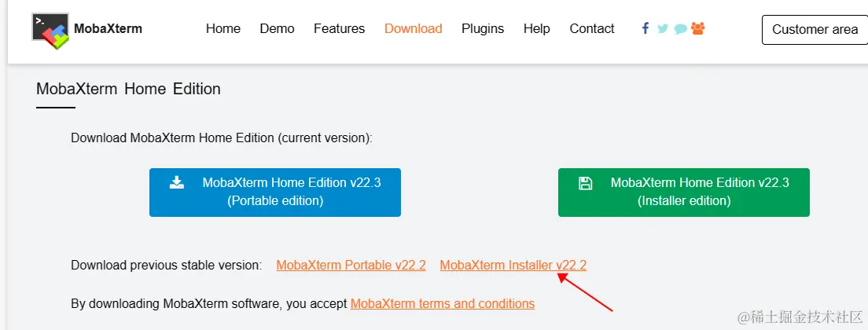The height and width of the screenshot is (330, 868).
Task: Go to the Home menu item
Action: pyautogui.click(x=223, y=29)
